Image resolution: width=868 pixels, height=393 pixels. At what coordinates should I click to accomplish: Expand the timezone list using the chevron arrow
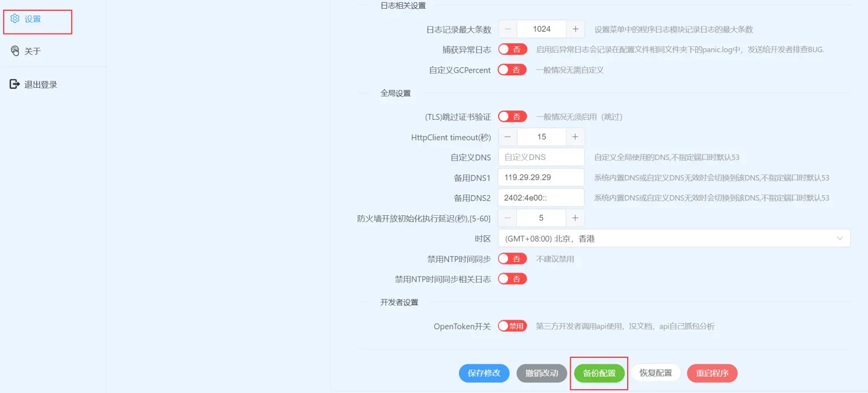[x=840, y=239]
